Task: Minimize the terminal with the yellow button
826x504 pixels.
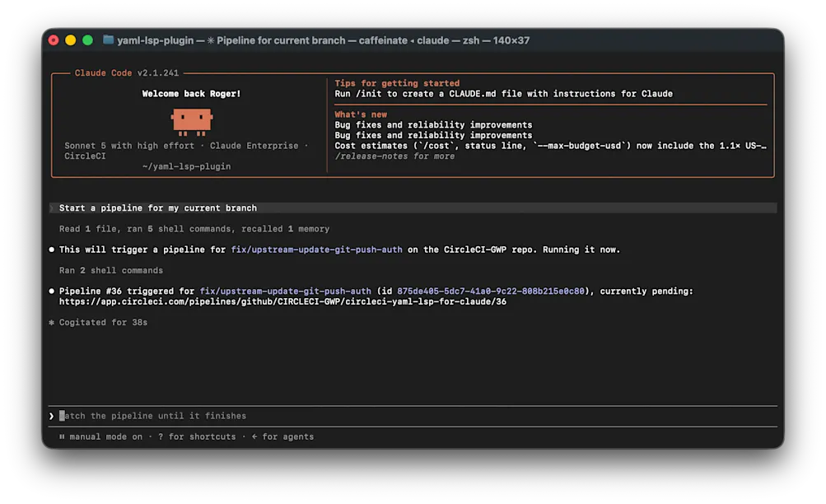Action: pyautogui.click(x=71, y=40)
